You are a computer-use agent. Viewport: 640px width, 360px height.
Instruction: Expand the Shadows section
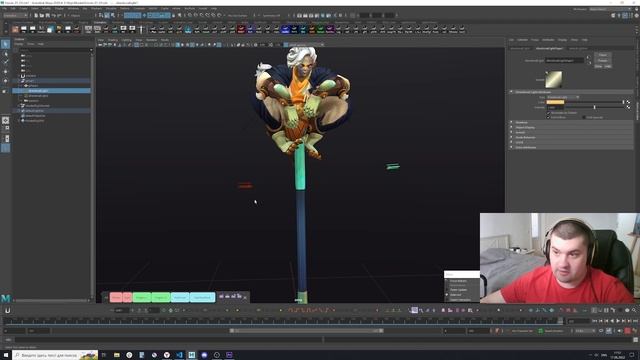pos(571,122)
